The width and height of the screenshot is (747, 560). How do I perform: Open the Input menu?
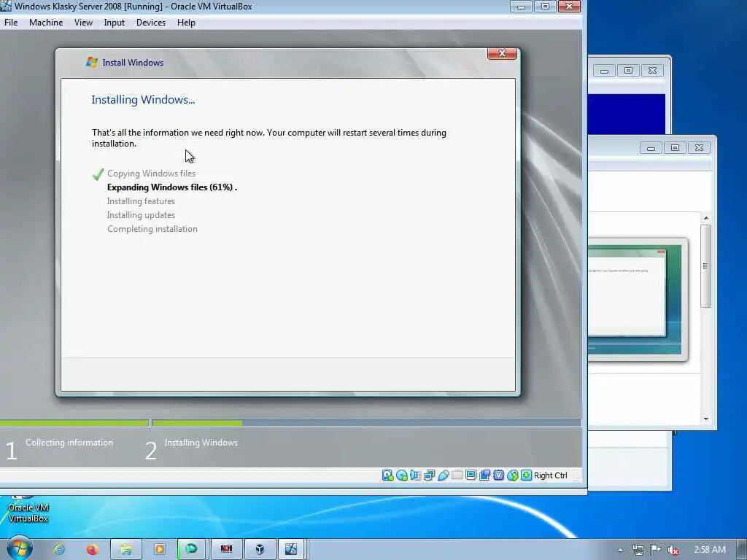[x=115, y=23]
